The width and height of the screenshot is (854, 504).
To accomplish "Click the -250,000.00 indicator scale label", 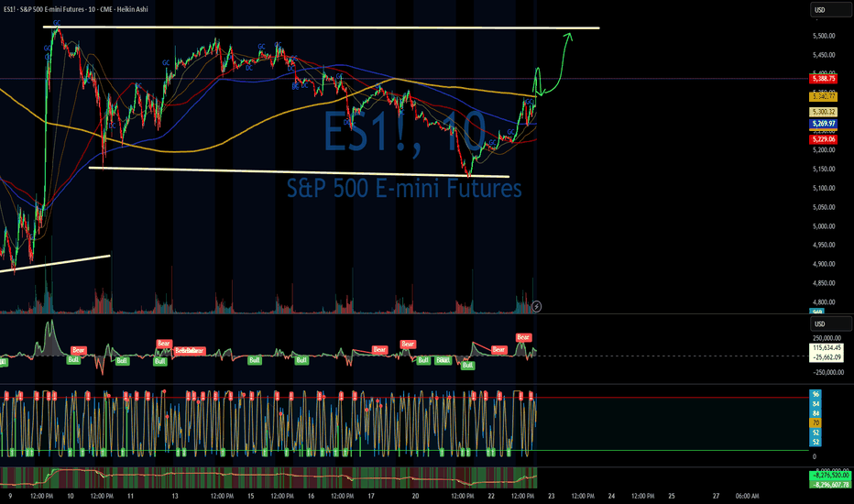I will point(827,373).
